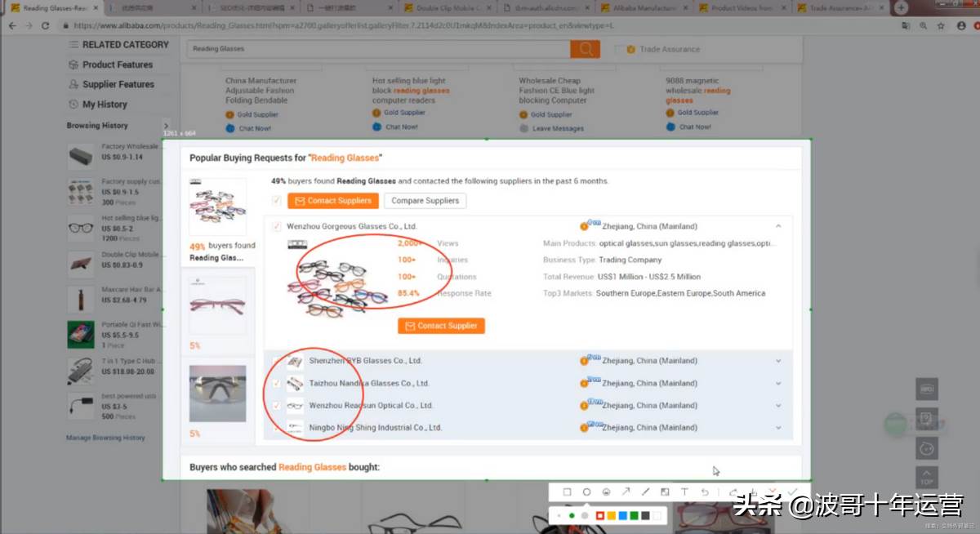Pick the dark gray annotation color swatch
The height and width of the screenshot is (534, 980).
pos(646,516)
